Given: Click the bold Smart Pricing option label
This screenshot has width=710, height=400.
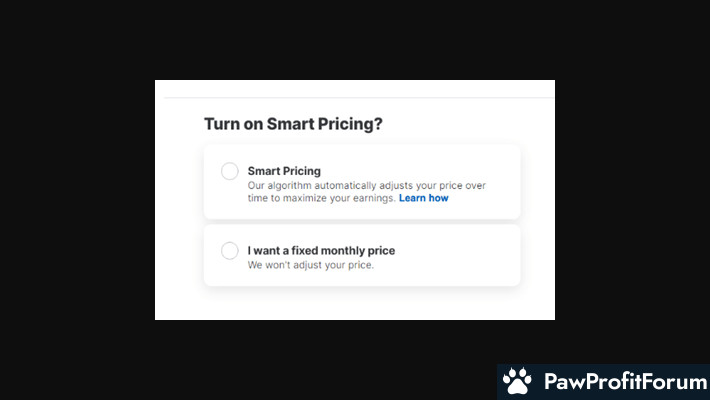Looking at the screenshot, I should tap(284, 171).
